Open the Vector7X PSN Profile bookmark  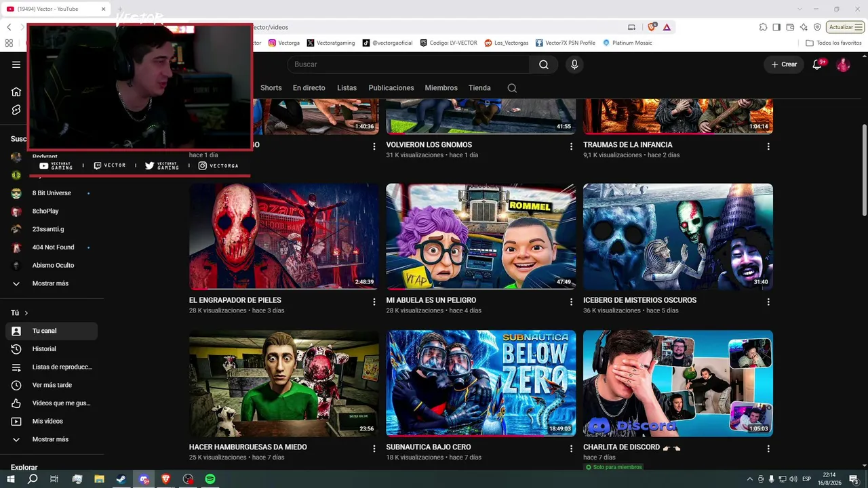pos(566,43)
